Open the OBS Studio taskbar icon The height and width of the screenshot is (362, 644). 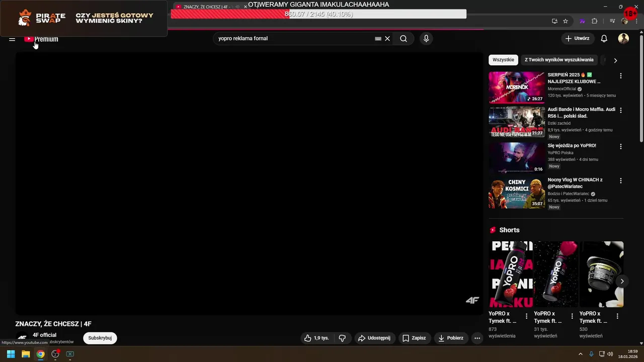[x=55, y=354]
